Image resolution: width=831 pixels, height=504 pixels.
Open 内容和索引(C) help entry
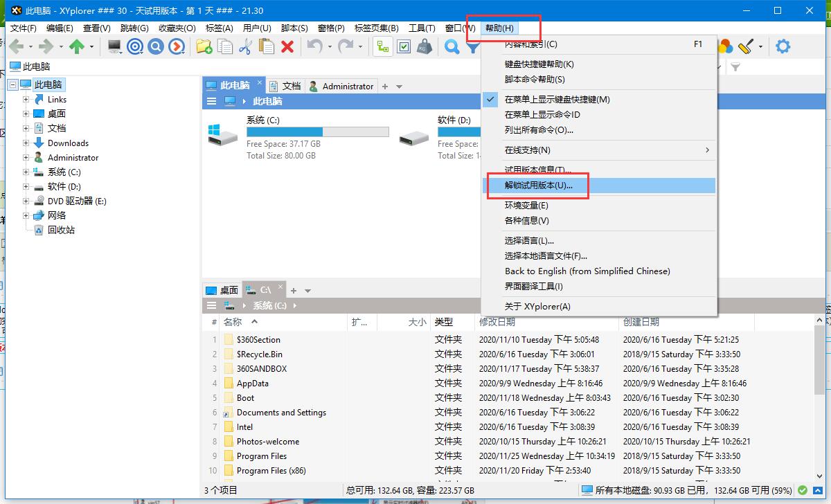point(600,44)
